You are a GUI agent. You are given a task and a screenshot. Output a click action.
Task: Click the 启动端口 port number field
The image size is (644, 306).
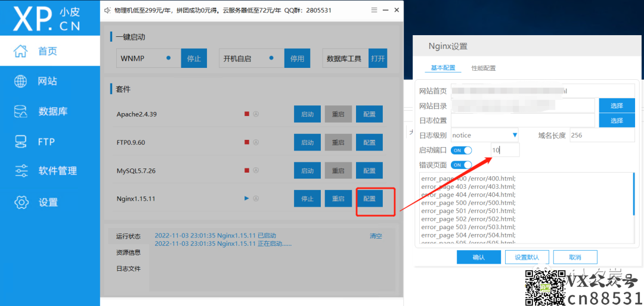(x=505, y=150)
